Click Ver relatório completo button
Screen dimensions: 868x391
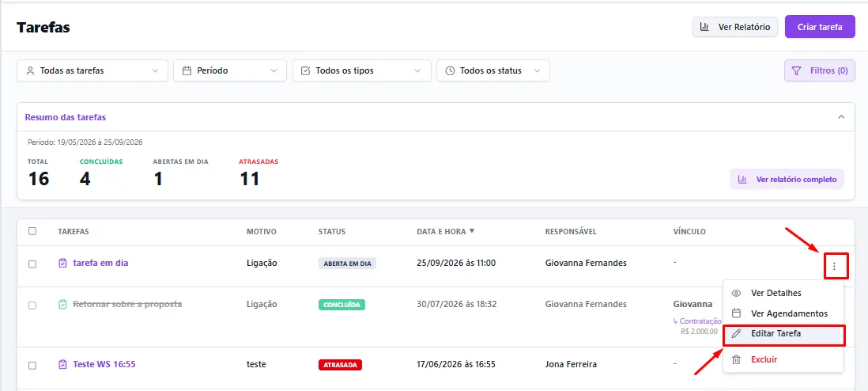[787, 180]
